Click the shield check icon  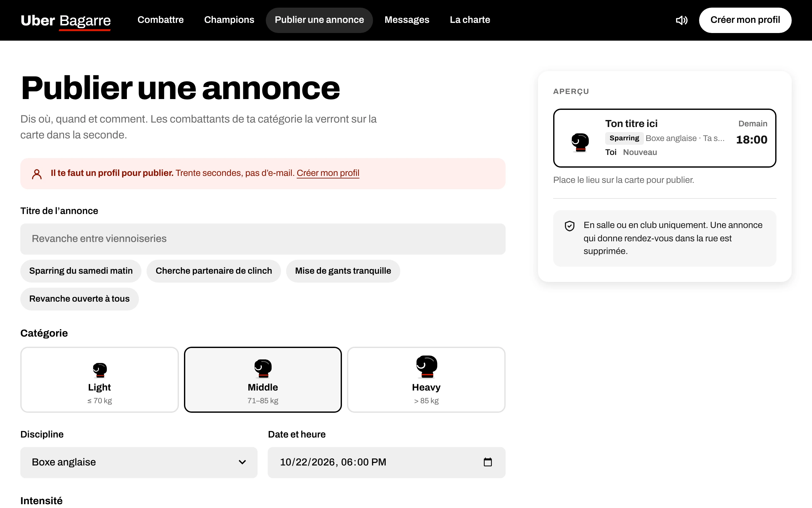(569, 226)
